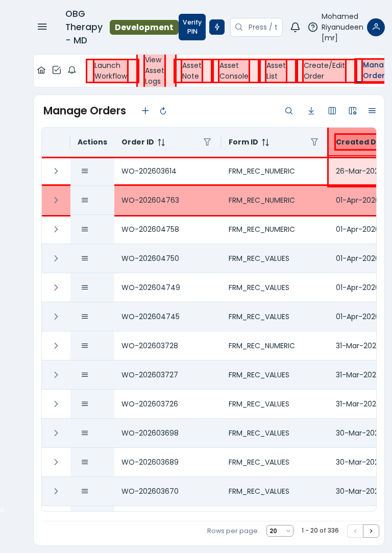
Task: Toggle Order ID sort arrows
Action: point(161,142)
